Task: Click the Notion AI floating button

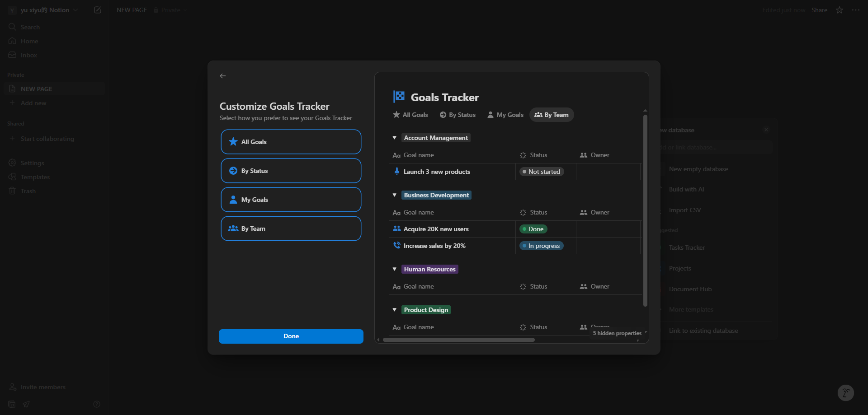Action: click(x=845, y=393)
